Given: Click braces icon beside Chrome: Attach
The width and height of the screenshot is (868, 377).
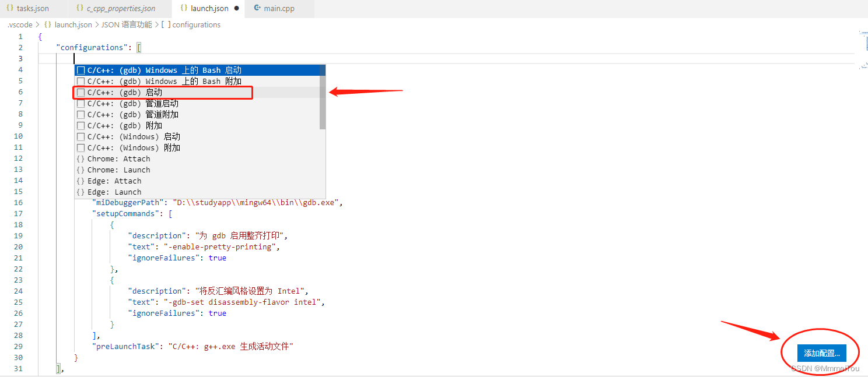Looking at the screenshot, I should (80, 158).
